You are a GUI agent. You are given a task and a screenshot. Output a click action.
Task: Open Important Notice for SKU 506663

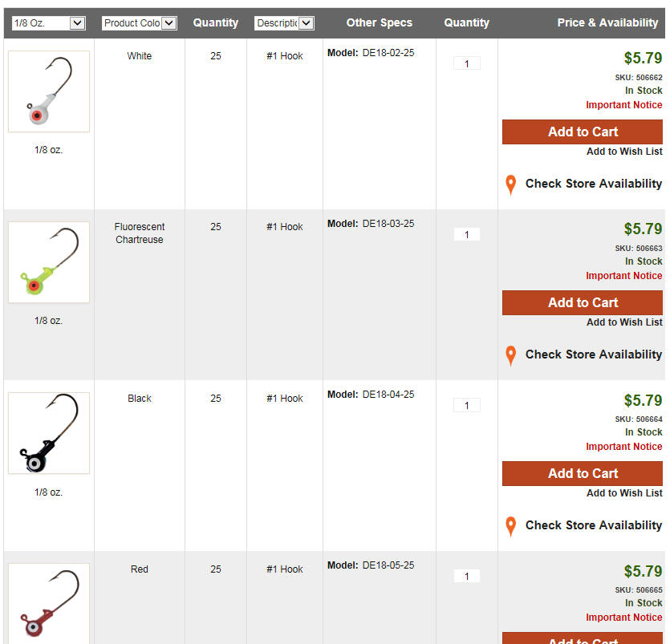tap(623, 276)
